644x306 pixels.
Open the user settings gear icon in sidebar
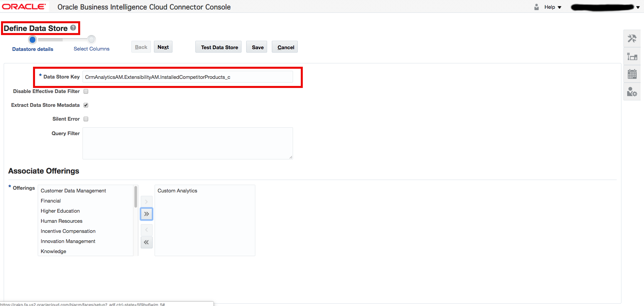[632, 92]
